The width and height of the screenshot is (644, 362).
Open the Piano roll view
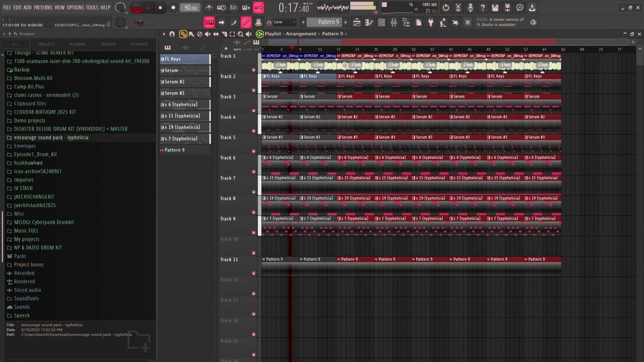[x=369, y=22]
